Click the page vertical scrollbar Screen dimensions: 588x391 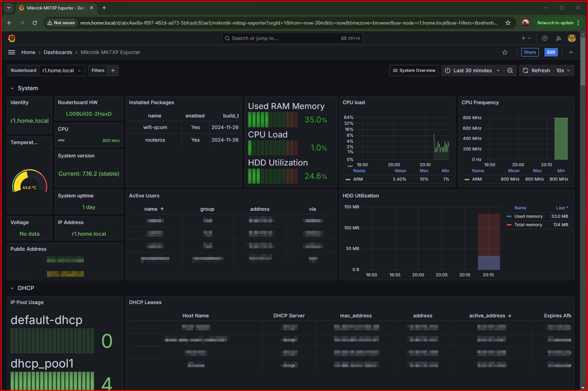583,60
